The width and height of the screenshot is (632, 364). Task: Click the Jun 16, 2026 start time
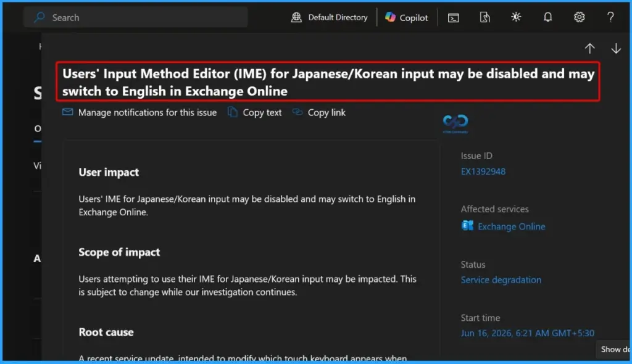click(527, 333)
